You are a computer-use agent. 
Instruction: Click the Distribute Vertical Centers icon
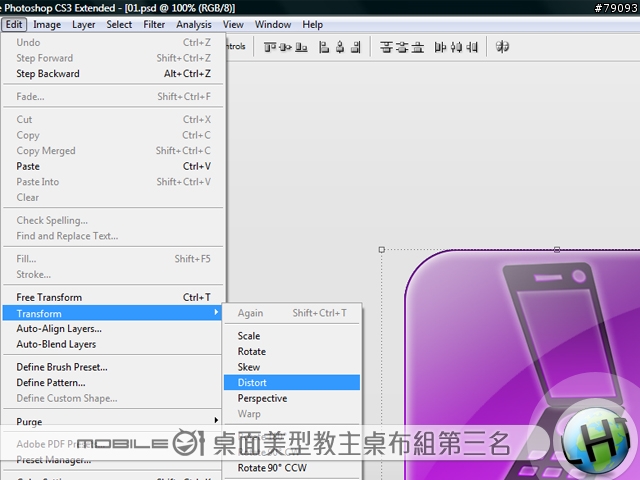[402, 47]
